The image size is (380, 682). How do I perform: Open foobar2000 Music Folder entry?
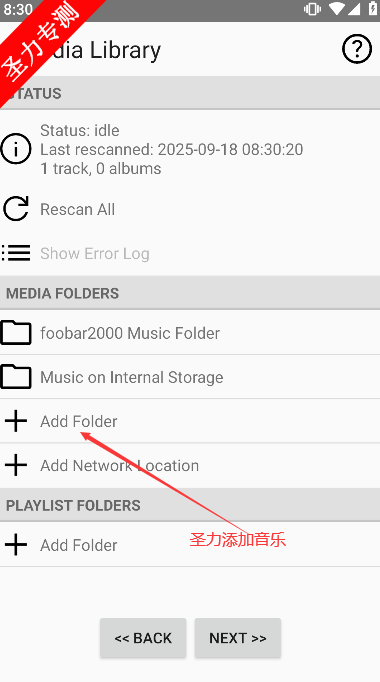coord(190,333)
